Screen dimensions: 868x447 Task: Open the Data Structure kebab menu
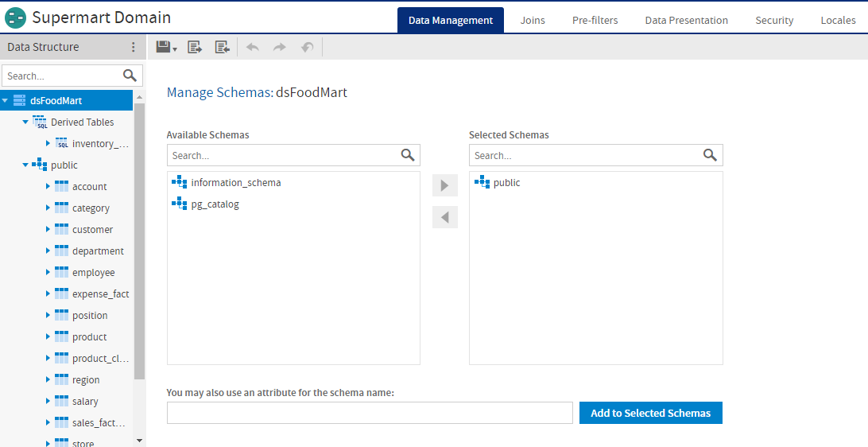pyautogui.click(x=133, y=47)
